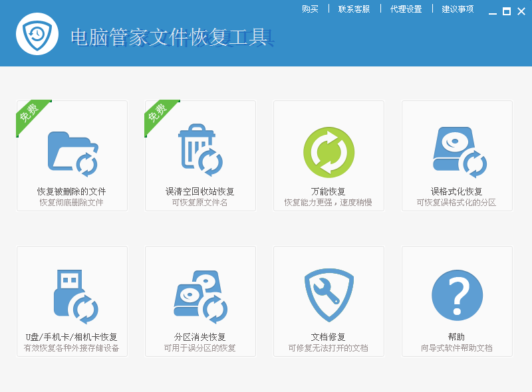532x392 pixels.
Task: Select the 误清空回收站恢复 label
Action: pos(200,191)
